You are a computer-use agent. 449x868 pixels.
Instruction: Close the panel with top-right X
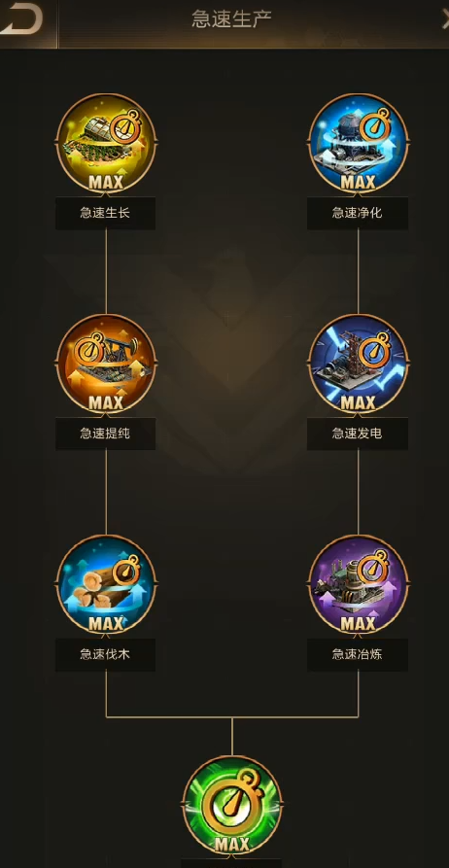[x=444, y=19]
